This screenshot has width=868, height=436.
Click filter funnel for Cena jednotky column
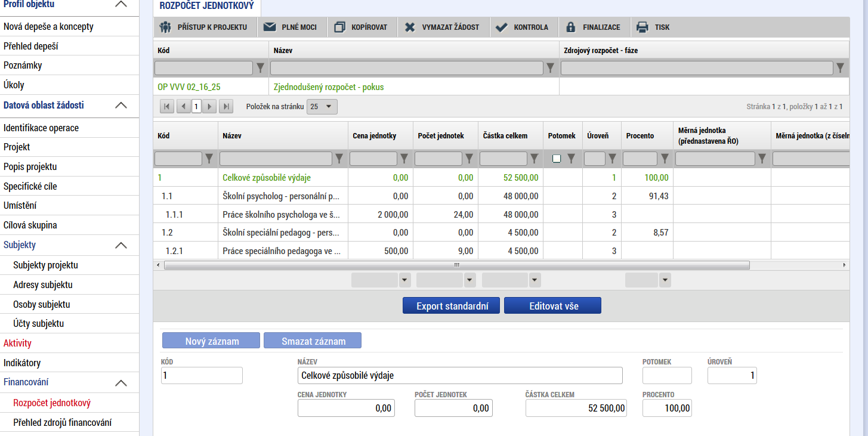tap(404, 159)
